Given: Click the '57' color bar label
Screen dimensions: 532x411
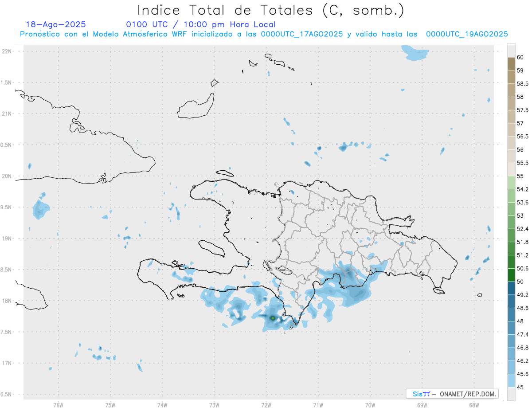Looking at the screenshot, I should tap(520, 123).
